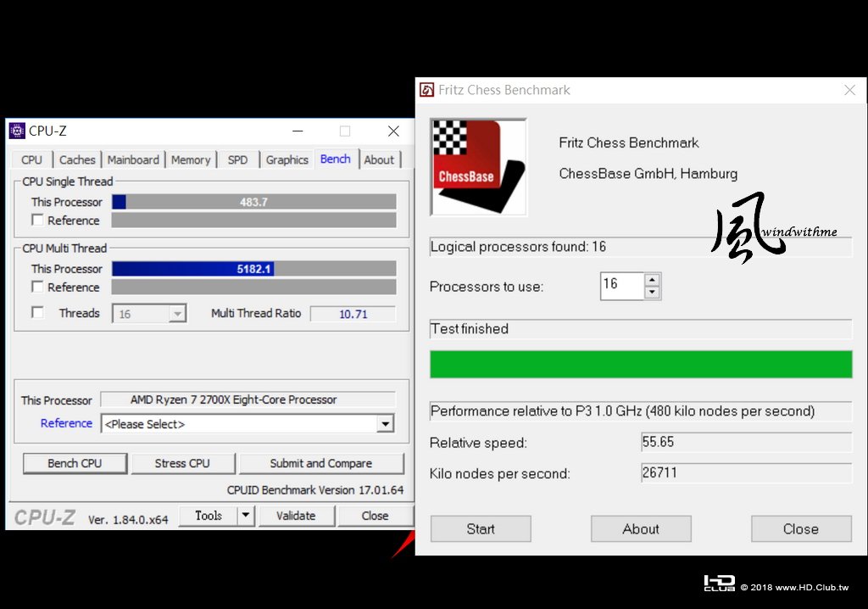Select the SPD tab
This screenshot has width=868, height=609.
[237, 159]
